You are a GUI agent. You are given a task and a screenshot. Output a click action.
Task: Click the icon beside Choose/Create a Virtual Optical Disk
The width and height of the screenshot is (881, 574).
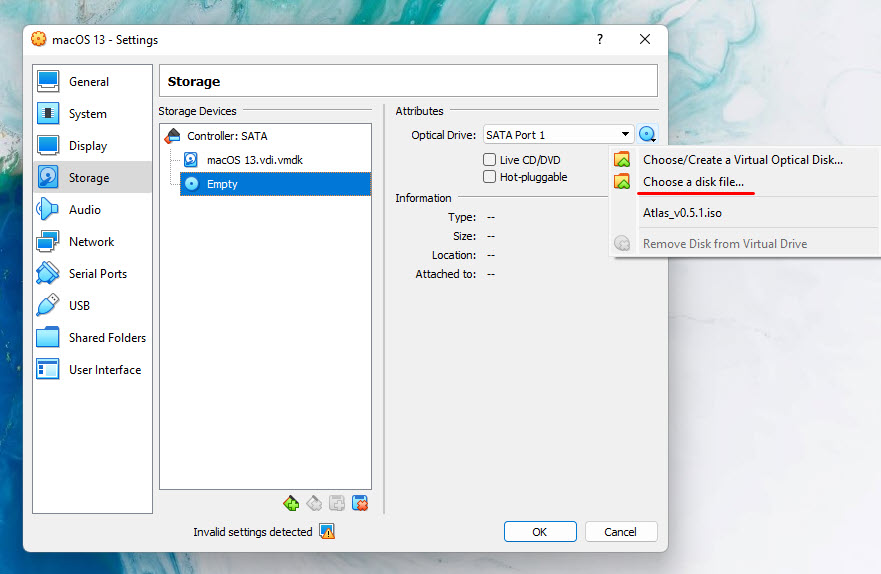(x=622, y=160)
